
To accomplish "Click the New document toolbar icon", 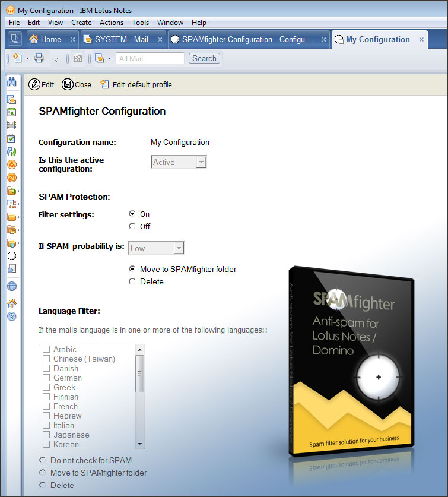I will click(x=18, y=58).
